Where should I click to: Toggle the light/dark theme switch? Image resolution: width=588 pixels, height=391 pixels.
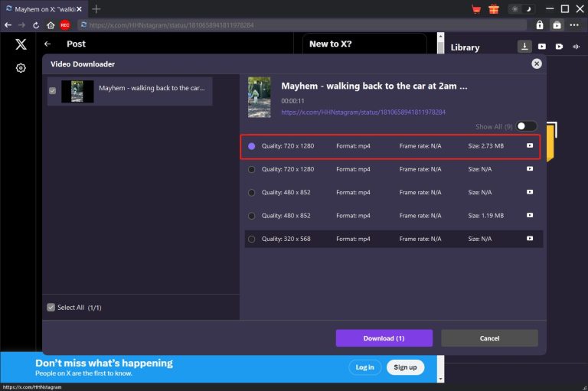[519, 9]
